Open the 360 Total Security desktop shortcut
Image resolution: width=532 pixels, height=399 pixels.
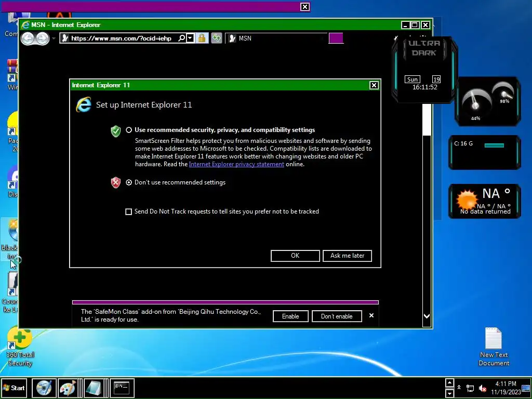[20, 347]
